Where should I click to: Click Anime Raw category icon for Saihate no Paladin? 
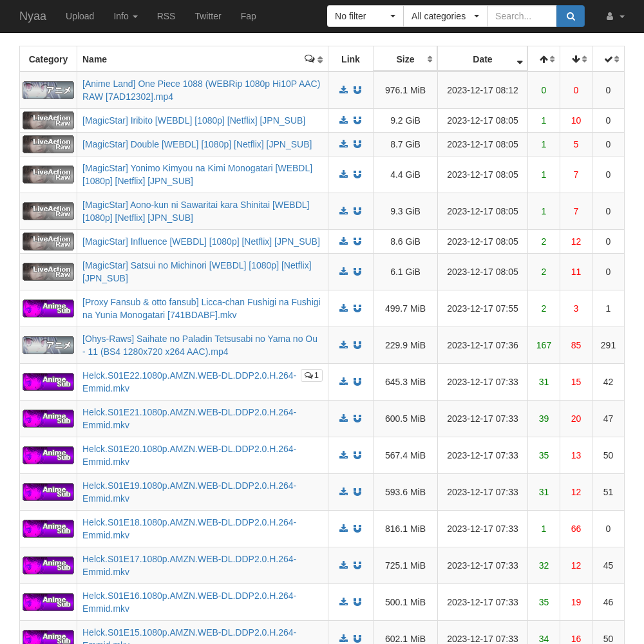[x=48, y=345]
